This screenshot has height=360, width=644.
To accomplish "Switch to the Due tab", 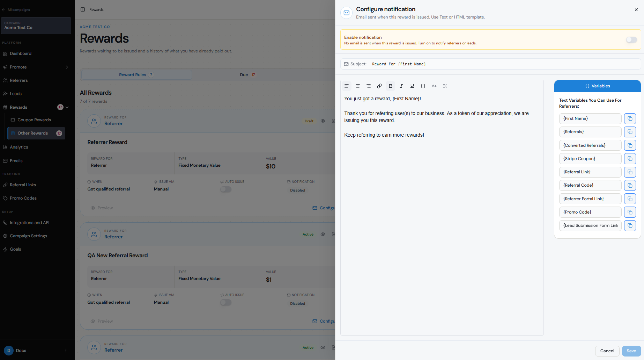I will [247, 75].
